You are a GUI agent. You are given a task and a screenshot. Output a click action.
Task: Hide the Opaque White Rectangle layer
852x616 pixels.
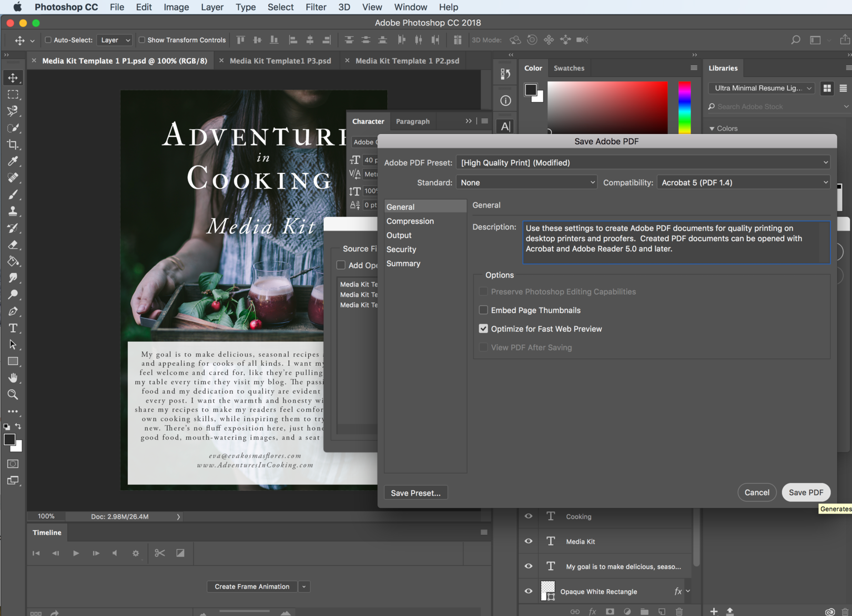point(529,591)
